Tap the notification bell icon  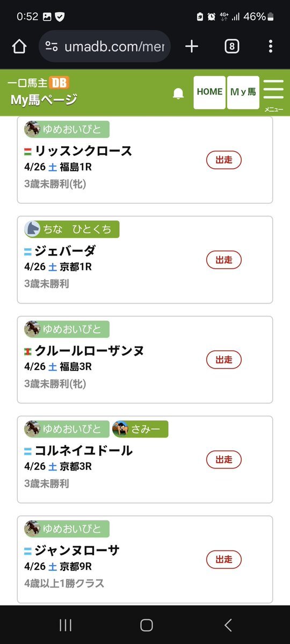pos(178,93)
